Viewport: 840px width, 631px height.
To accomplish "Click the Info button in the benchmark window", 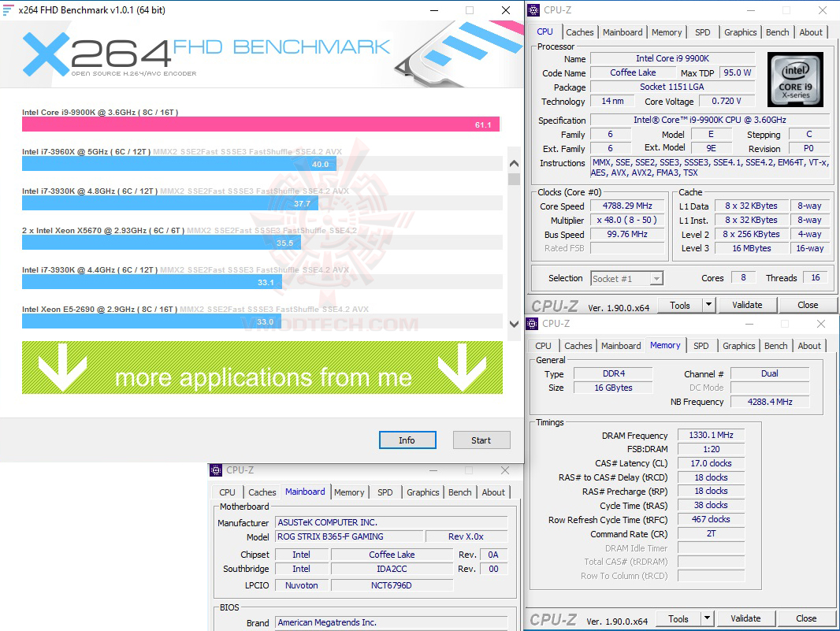I will (407, 440).
